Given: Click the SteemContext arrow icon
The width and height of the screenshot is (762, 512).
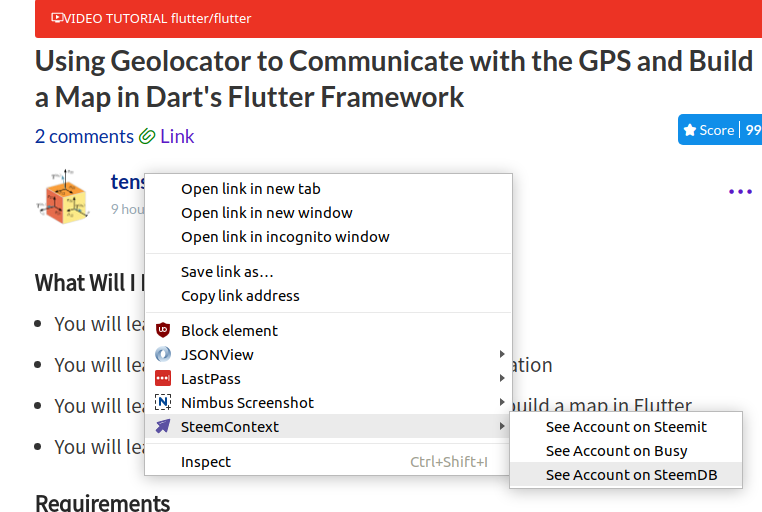Looking at the screenshot, I should pyautogui.click(x=163, y=426).
